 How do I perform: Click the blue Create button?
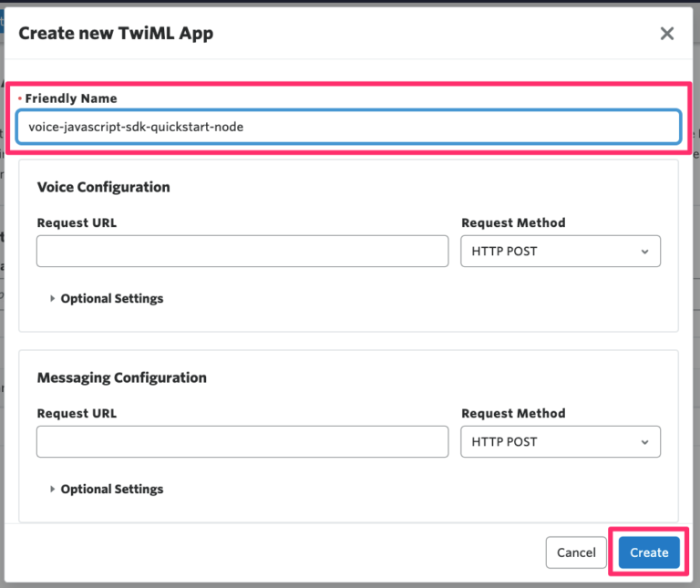(x=649, y=552)
